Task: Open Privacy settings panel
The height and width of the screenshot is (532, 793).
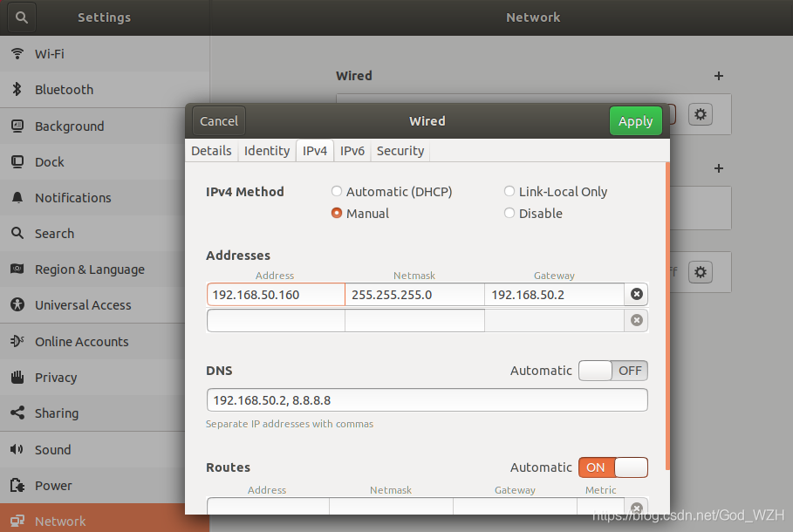Action: [92, 378]
